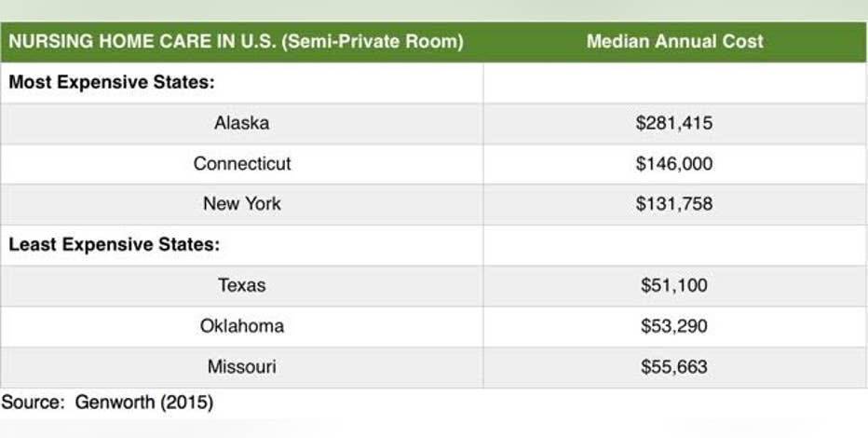Viewport: 868px width, 438px height.
Task: Select the Oklahoma cell
Action: point(242,326)
